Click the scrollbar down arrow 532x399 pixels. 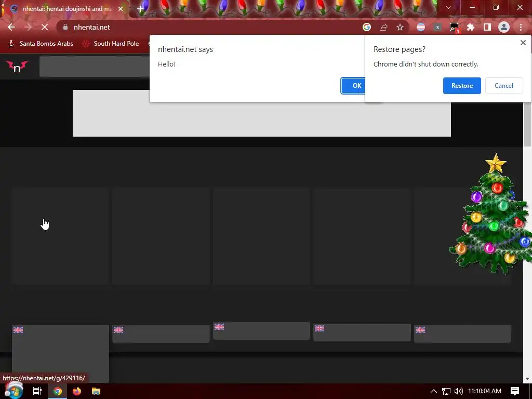528,379
